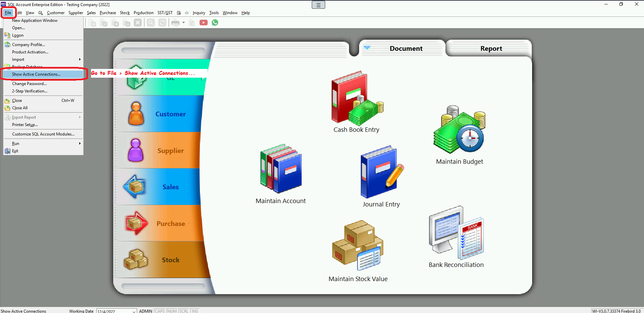Open the Window menu

tap(230, 13)
